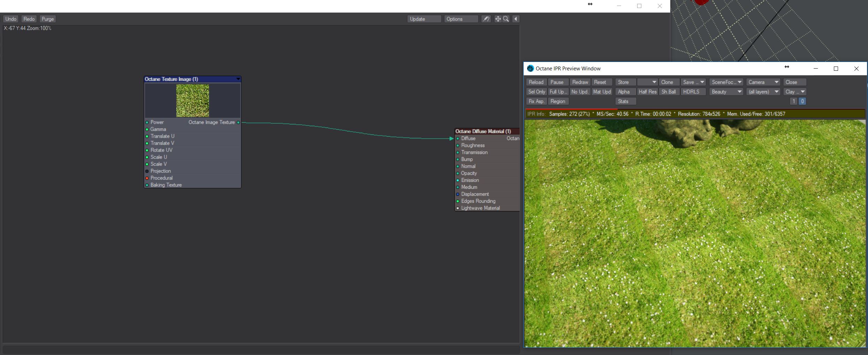The height and width of the screenshot is (355, 868).
Task: Click the Scale U input socket dot
Action: [147, 157]
